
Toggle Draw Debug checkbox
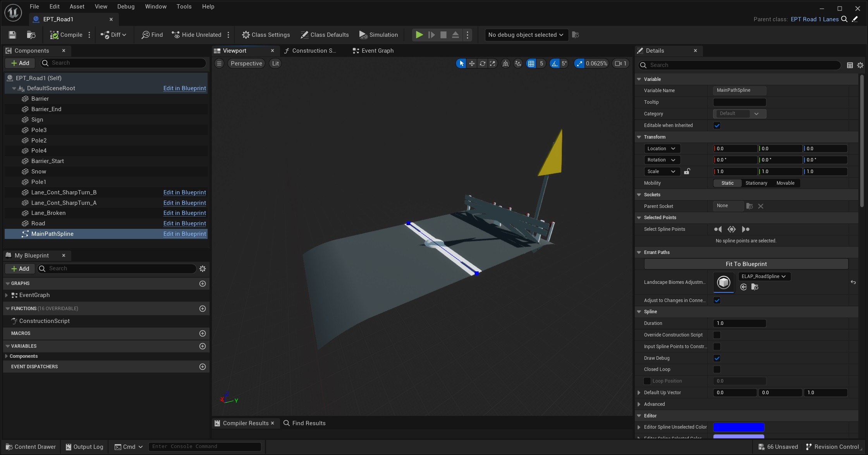point(717,358)
